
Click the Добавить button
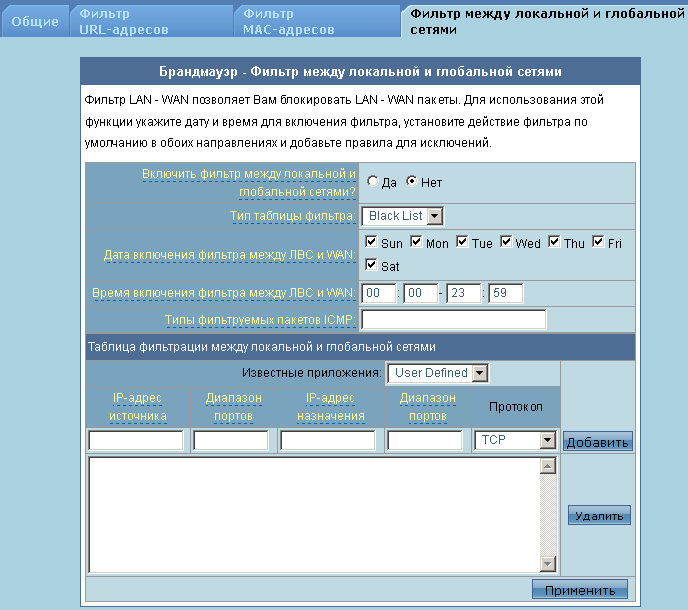598,441
